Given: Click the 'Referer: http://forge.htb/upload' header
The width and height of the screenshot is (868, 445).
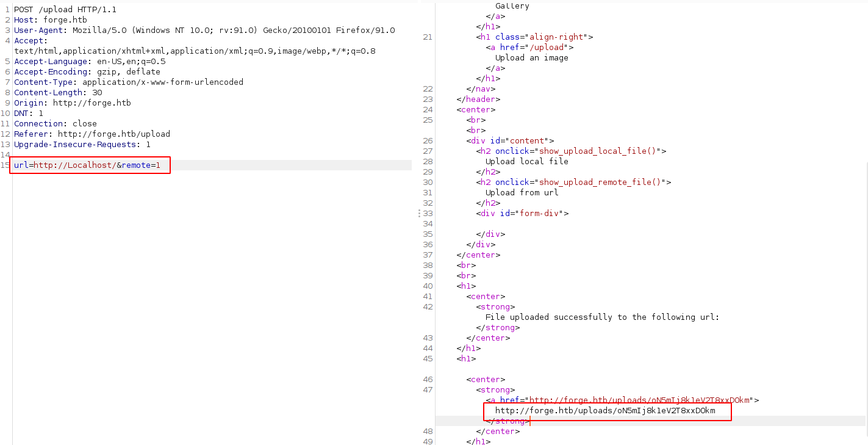Looking at the screenshot, I should pyautogui.click(x=92, y=134).
